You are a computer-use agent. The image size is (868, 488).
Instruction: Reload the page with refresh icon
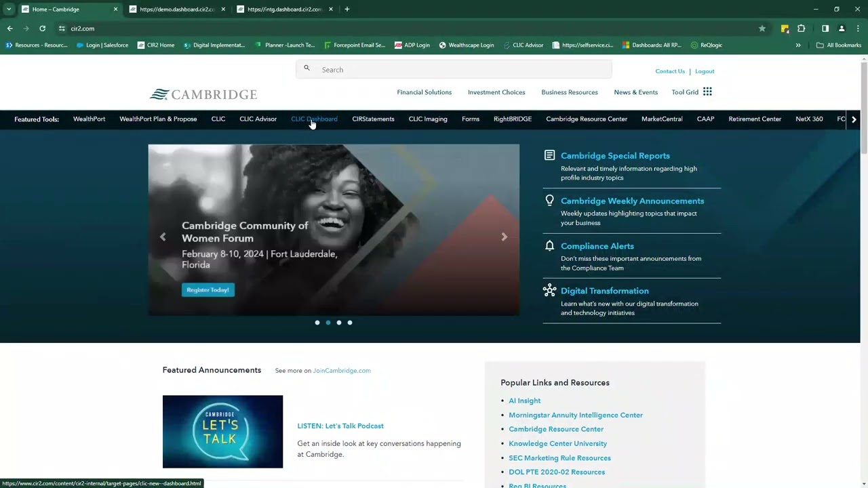click(42, 28)
